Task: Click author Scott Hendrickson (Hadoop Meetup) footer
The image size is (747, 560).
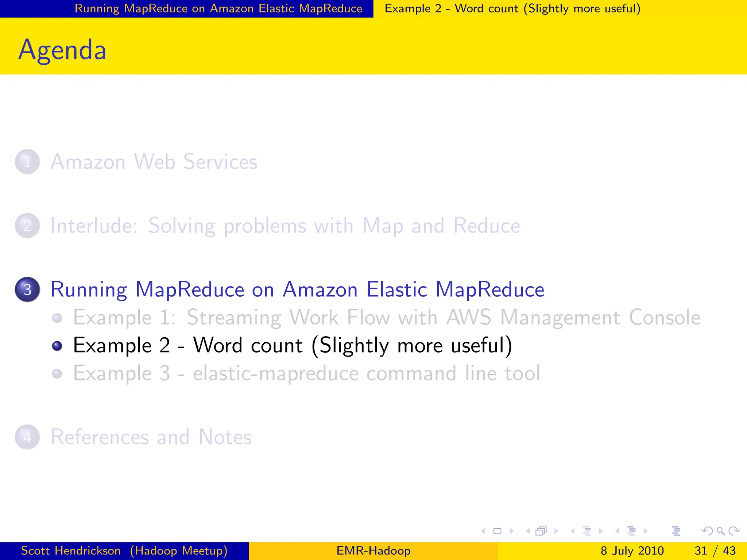Action: tap(124, 551)
